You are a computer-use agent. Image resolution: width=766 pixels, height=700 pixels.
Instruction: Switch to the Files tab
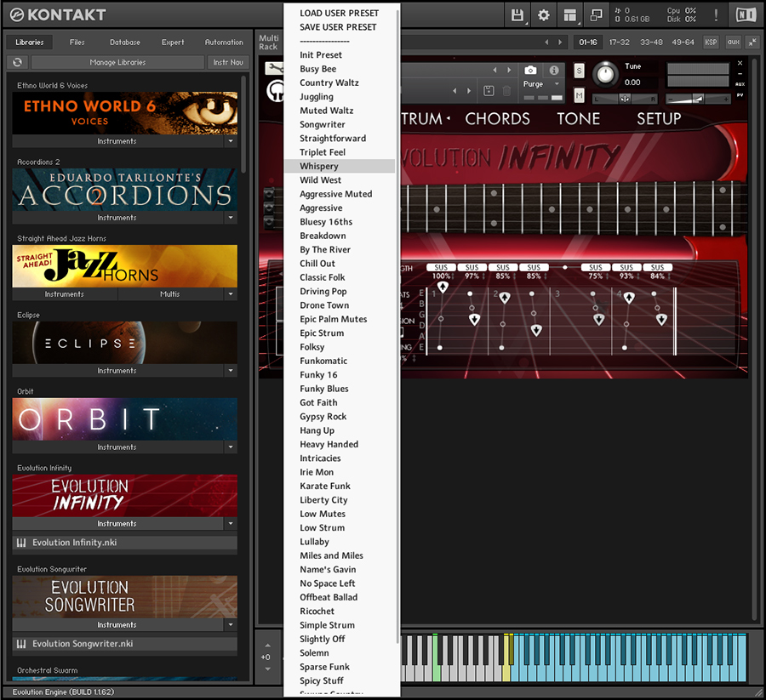tap(77, 42)
